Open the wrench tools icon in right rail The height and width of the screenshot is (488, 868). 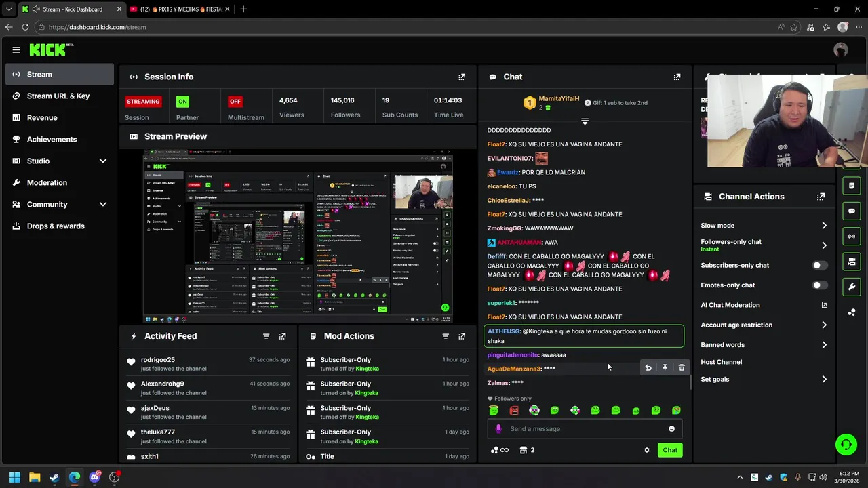(x=852, y=287)
